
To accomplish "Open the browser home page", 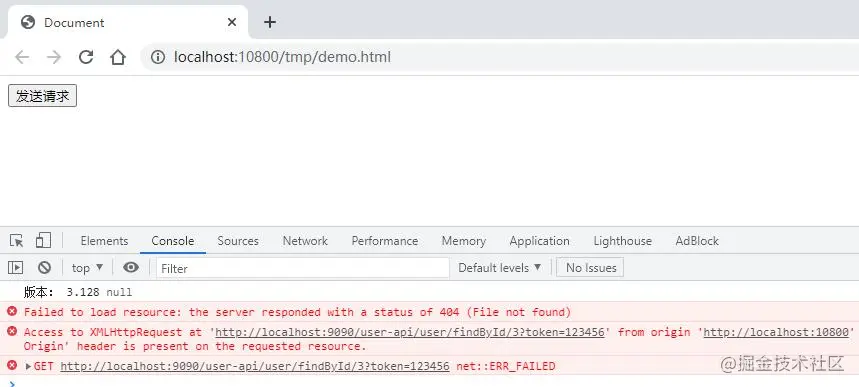I will (118, 57).
